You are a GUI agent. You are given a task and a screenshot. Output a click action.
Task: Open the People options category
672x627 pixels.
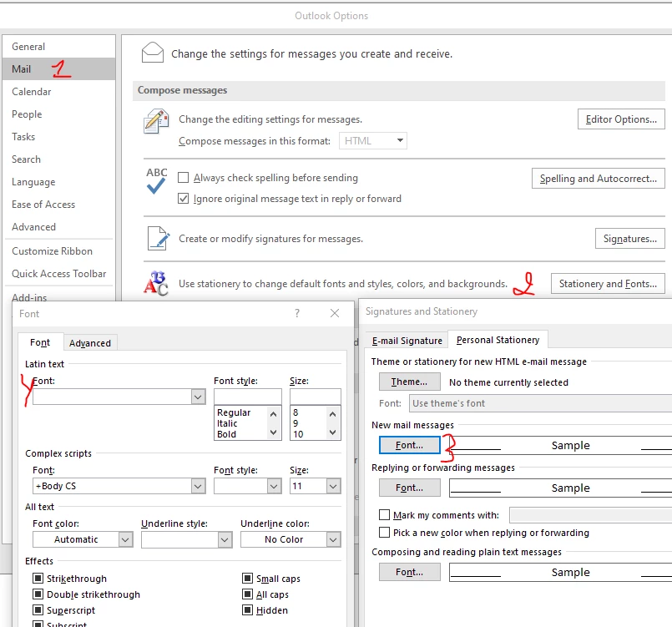pyautogui.click(x=58, y=114)
